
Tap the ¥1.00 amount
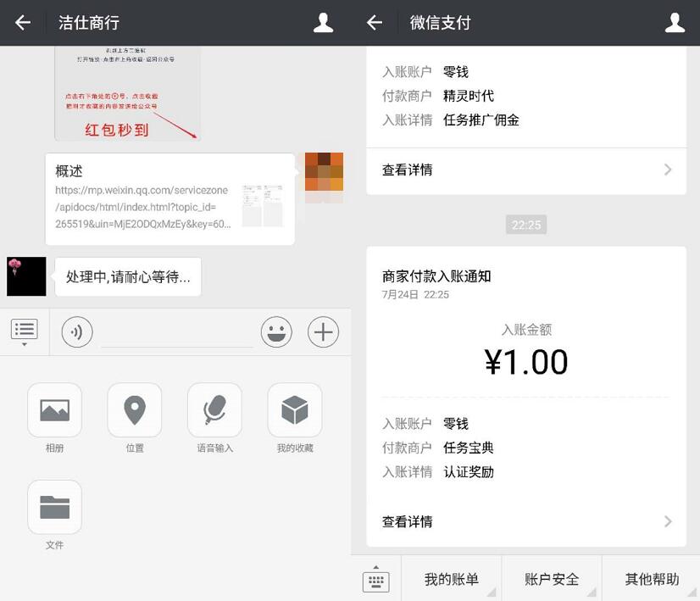tap(526, 362)
